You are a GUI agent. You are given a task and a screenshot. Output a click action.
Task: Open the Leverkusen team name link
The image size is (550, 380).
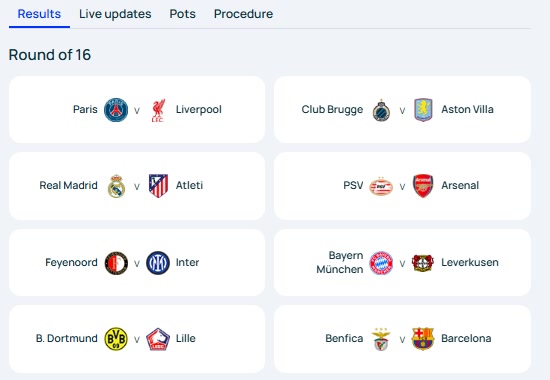pyautogui.click(x=470, y=262)
